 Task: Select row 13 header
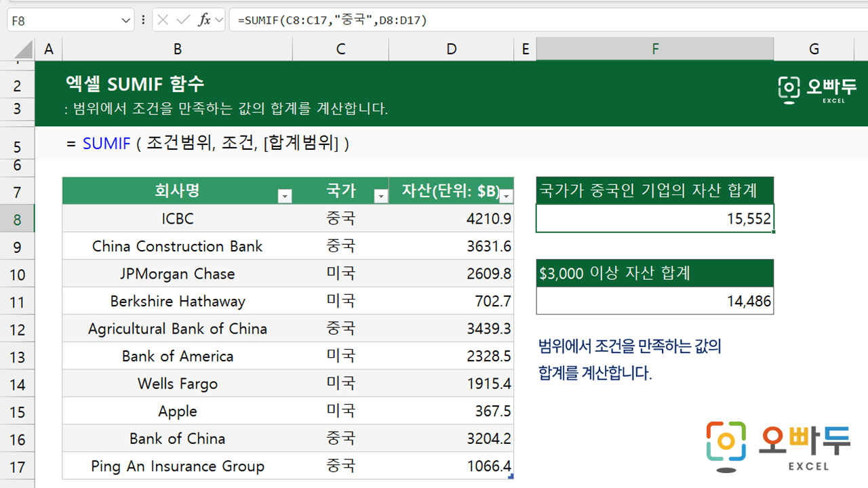pos(17,357)
